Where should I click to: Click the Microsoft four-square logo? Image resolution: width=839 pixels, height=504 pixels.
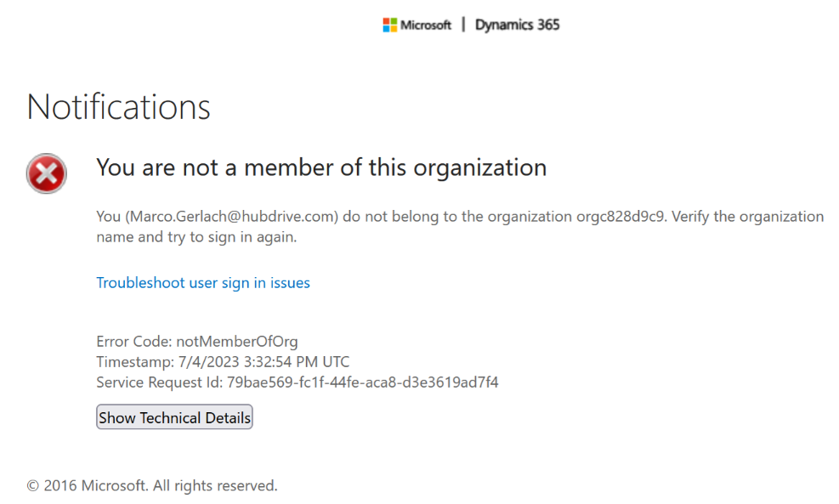390,25
